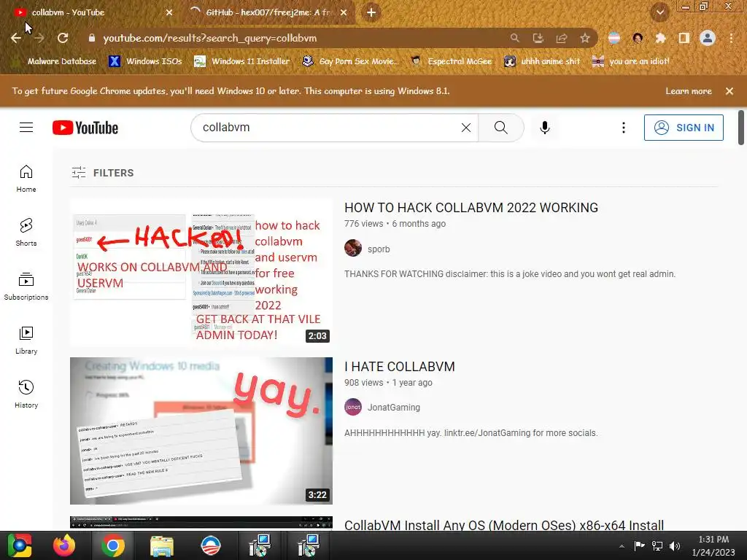The width and height of the screenshot is (747, 560).
Task: Bookmark this page with the star icon
Action: click(585, 38)
